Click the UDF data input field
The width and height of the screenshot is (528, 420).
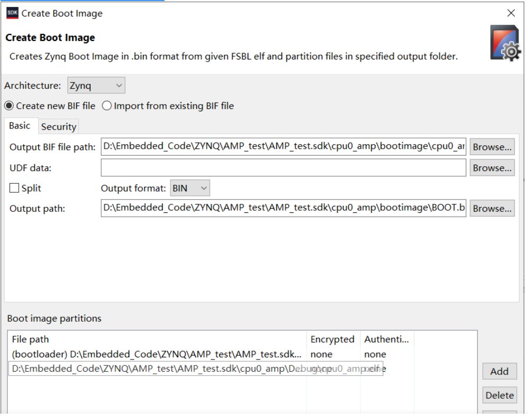coord(283,168)
